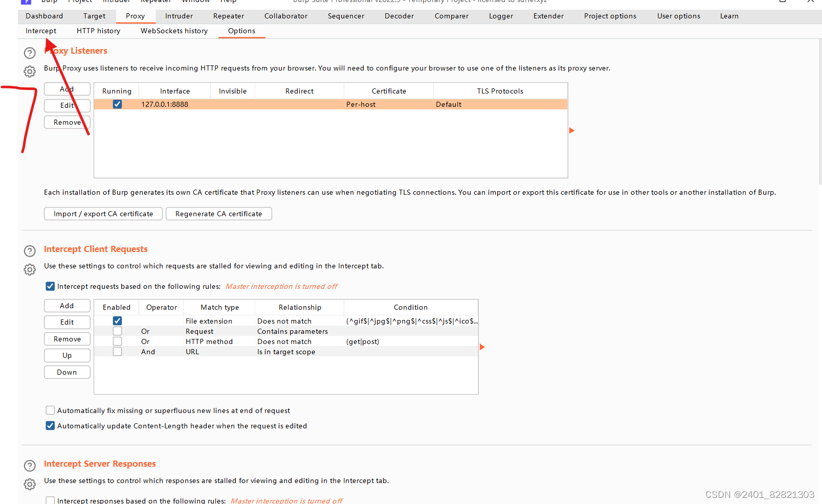Screen dimensions: 822x504
Task: Open Proxy Listeners settings gear menu
Action: pyautogui.click(x=30, y=72)
